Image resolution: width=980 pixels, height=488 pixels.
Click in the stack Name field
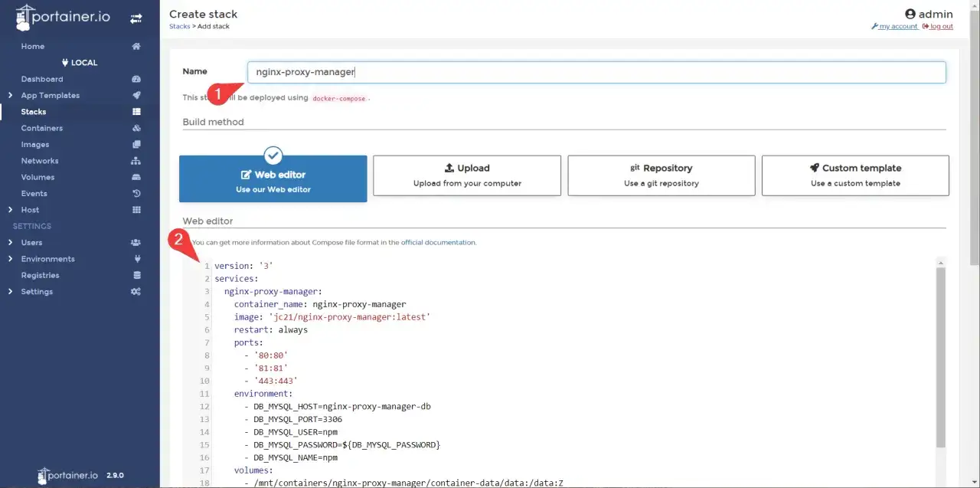[x=596, y=72]
